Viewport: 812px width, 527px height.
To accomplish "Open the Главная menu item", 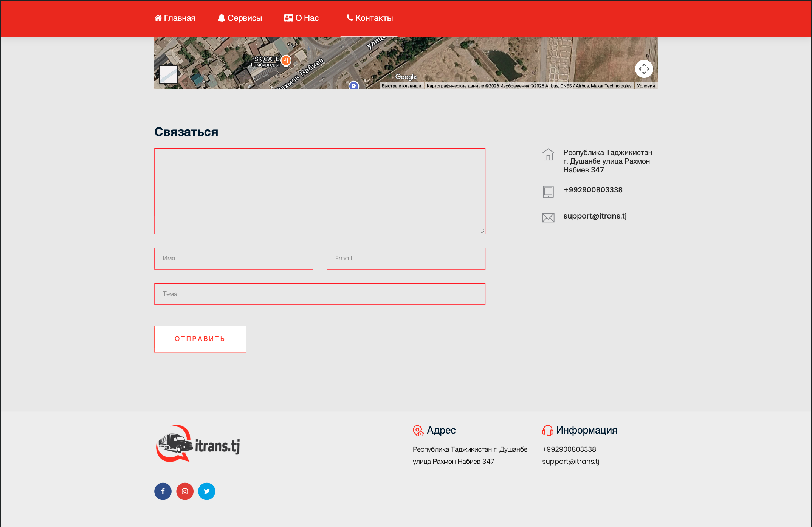I will click(175, 18).
